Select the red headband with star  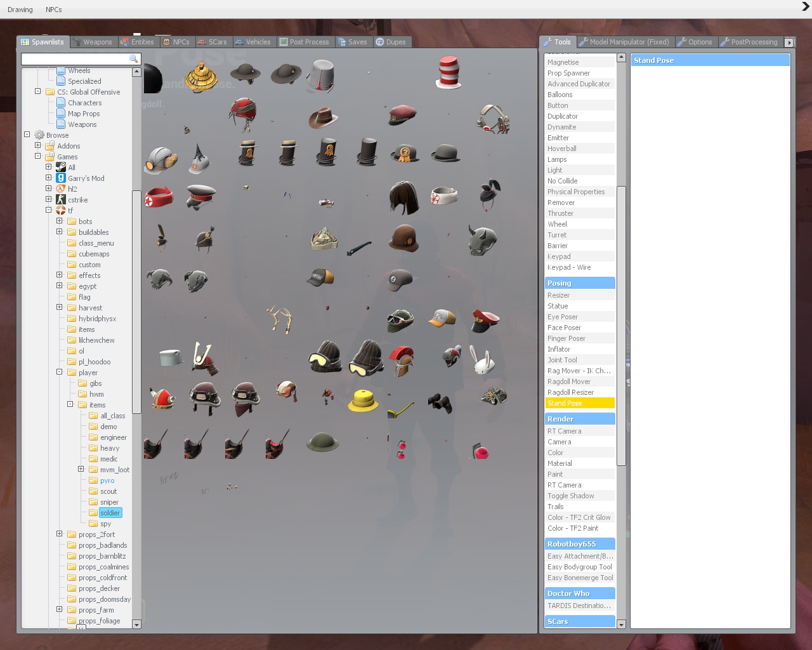[159, 196]
